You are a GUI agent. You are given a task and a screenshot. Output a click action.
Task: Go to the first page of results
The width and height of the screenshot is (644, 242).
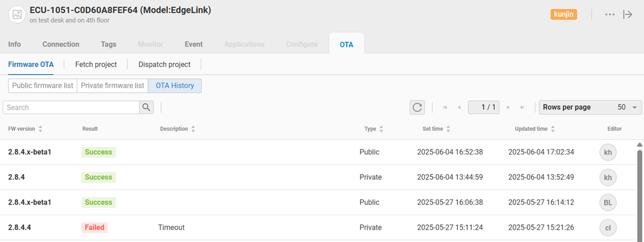point(445,107)
